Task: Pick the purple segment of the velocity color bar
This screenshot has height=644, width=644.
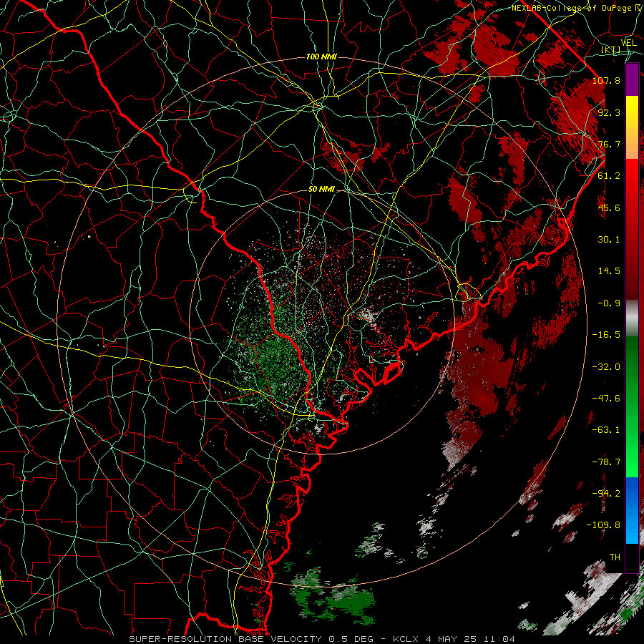Action: coord(632,80)
